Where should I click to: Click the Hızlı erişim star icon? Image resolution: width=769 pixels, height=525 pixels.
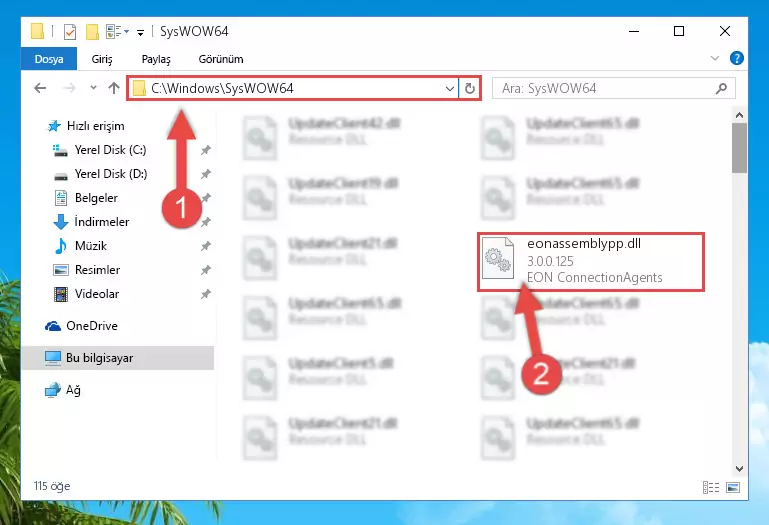click(x=54, y=126)
